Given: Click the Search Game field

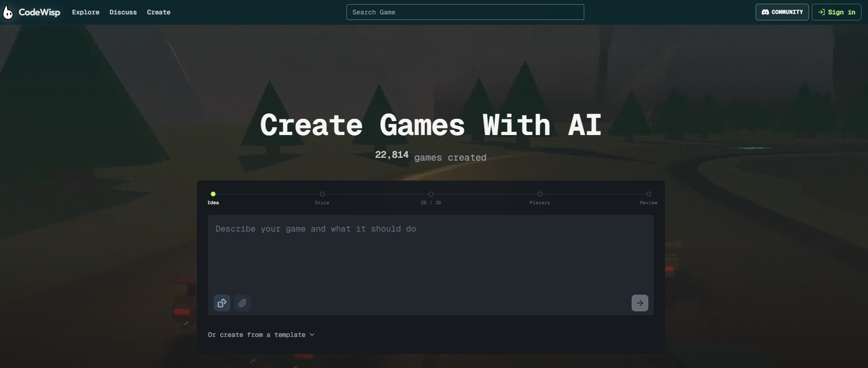Looking at the screenshot, I should pos(465,12).
